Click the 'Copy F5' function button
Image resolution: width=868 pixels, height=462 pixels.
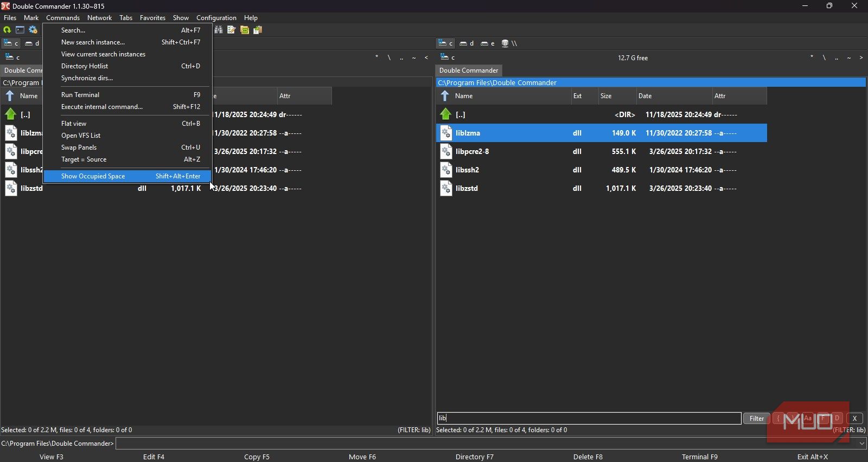point(257,457)
